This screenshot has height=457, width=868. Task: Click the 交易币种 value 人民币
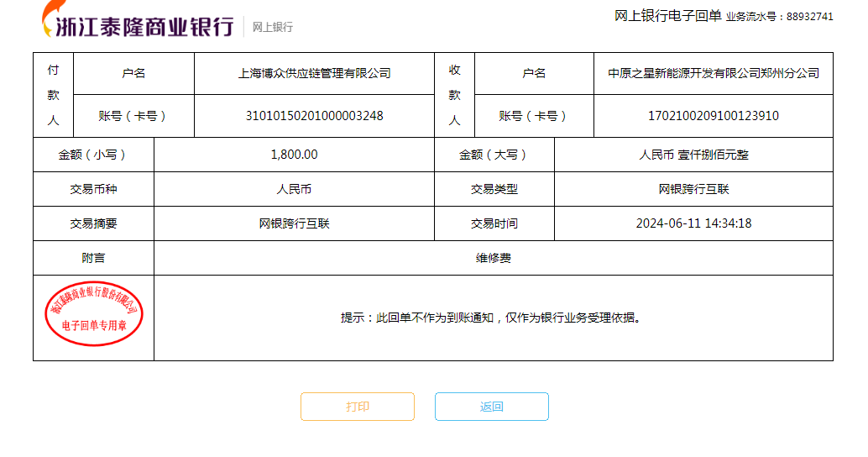[294, 189]
